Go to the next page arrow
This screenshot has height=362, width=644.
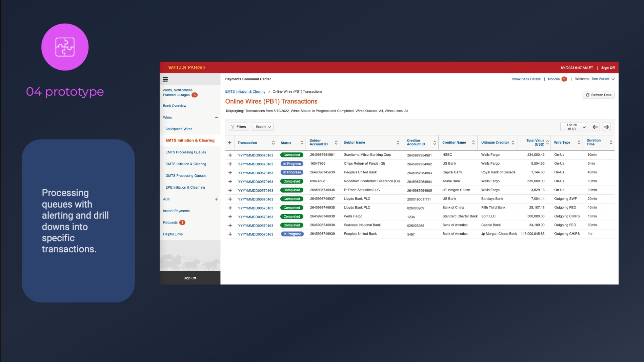click(x=606, y=127)
